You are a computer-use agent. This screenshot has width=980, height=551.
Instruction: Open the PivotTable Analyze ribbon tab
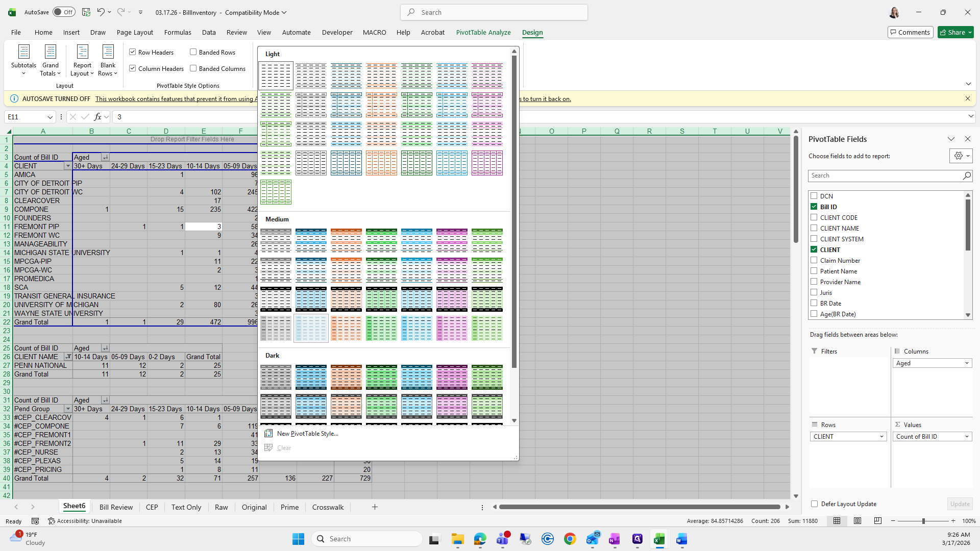coord(483,32)
